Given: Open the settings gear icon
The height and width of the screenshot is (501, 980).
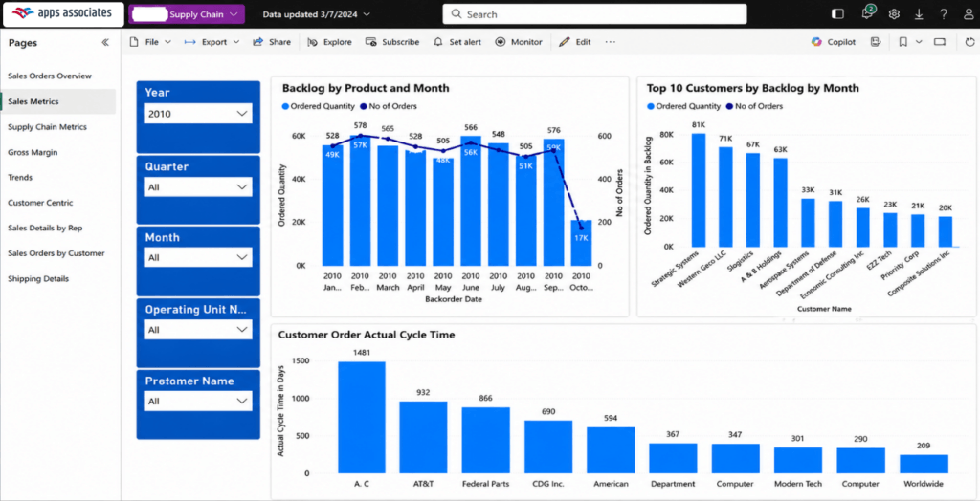Looking at the screenshot, I should (895, 13).
